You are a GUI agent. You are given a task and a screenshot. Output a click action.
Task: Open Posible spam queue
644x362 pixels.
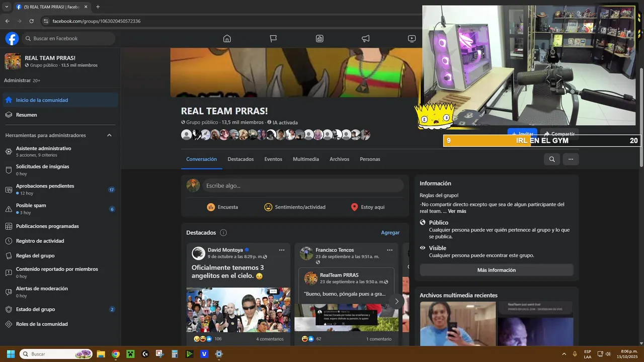60,209
